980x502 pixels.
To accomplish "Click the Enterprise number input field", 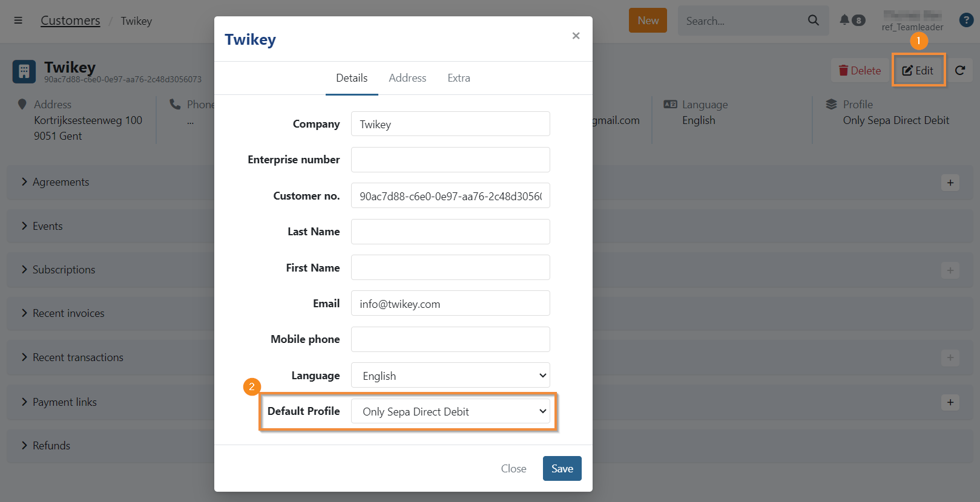I will (450, 160).
